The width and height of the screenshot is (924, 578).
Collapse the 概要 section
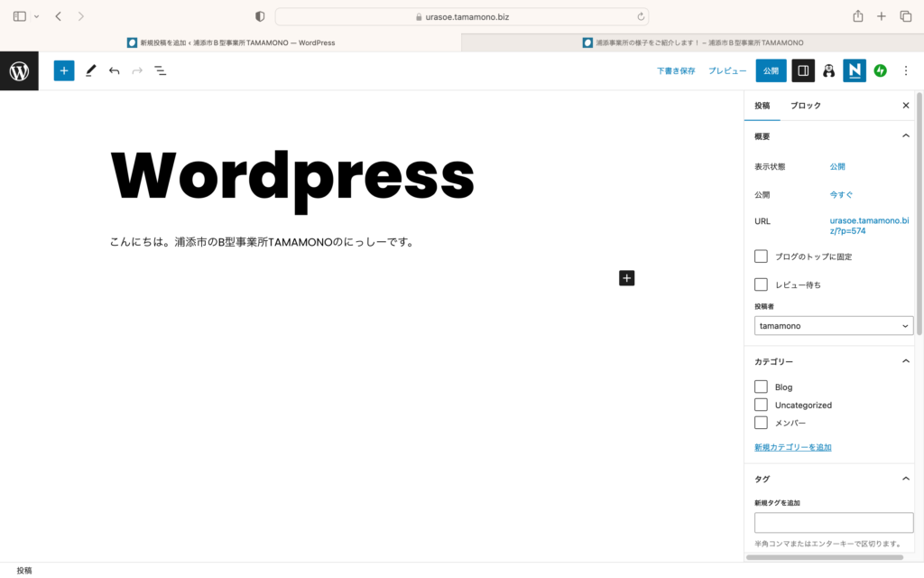click(906, 135)
